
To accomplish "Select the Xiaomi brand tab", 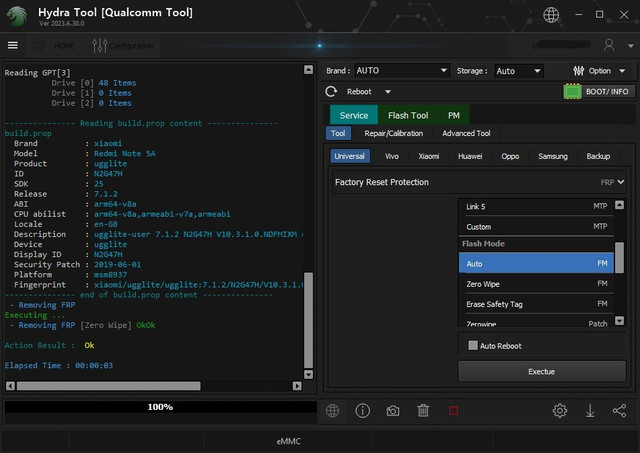I will [x=429, y=156].
